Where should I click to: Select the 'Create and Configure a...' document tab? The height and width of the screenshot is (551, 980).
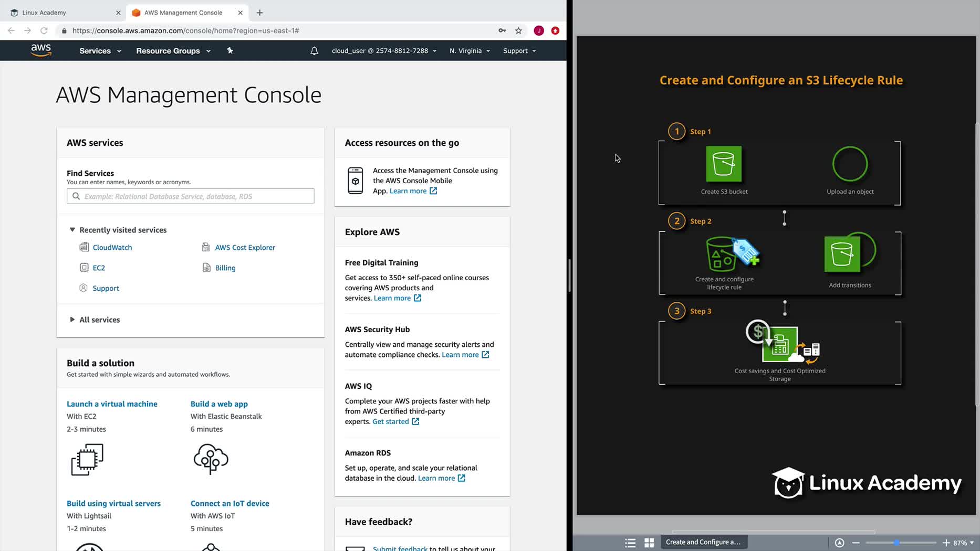point(703,542)
